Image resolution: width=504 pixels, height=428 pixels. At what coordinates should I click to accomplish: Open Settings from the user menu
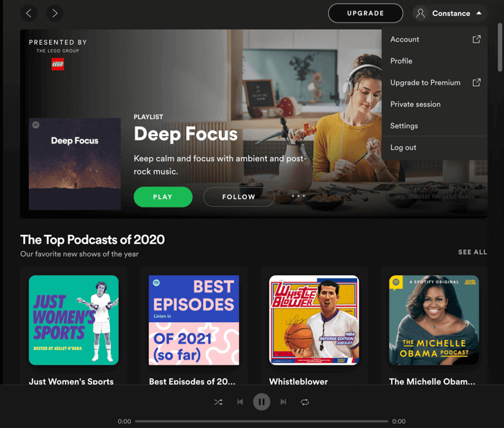[435, 125]
